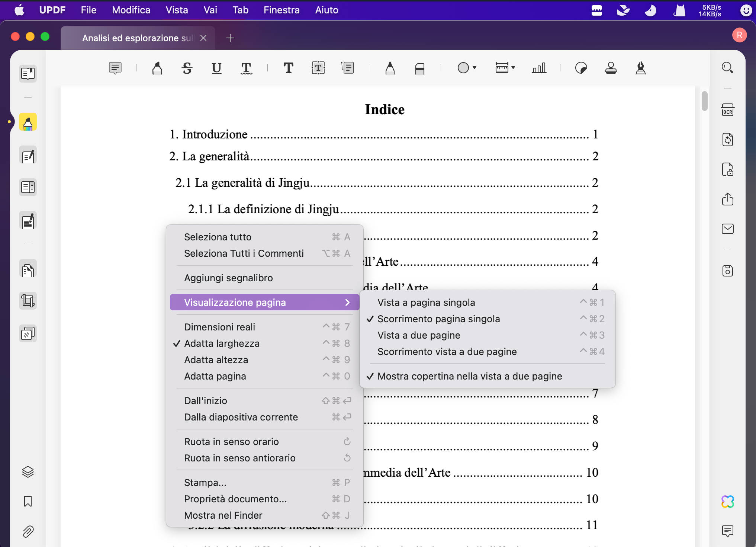Image resolution: width=756 pixels, height=547 pixels.
Task: Toggle Scorrimento pagina singola option
Action: click(x=487, y=319)
